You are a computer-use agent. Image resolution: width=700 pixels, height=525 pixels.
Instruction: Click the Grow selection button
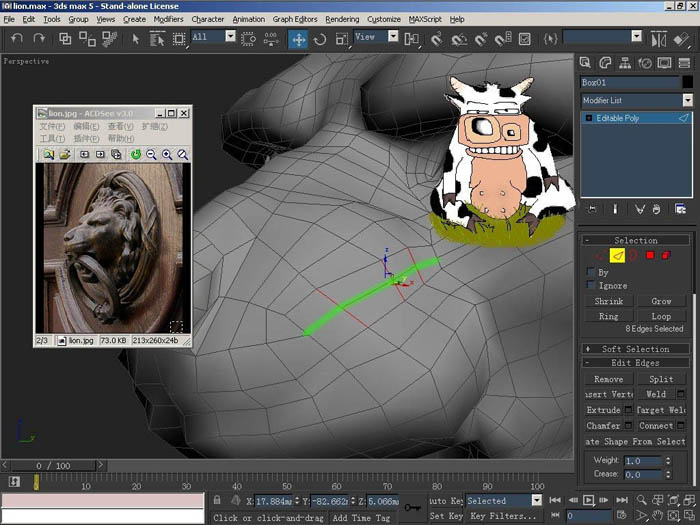(661, 301)
